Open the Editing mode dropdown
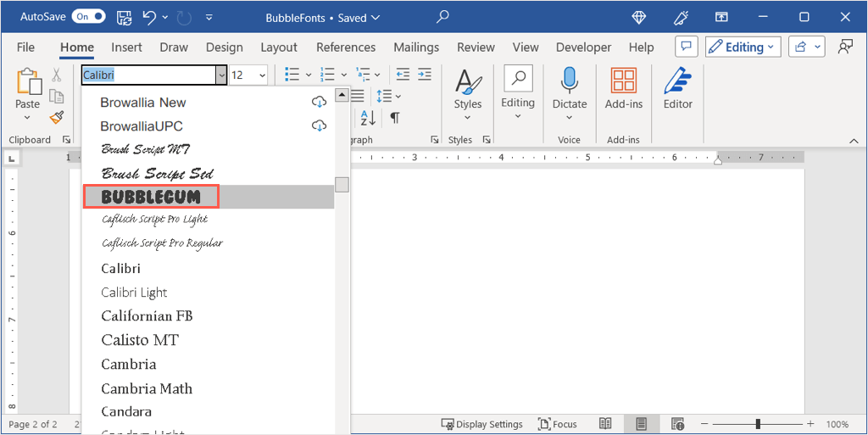Viewport: 868px width, 435px height. pos(743,47)
